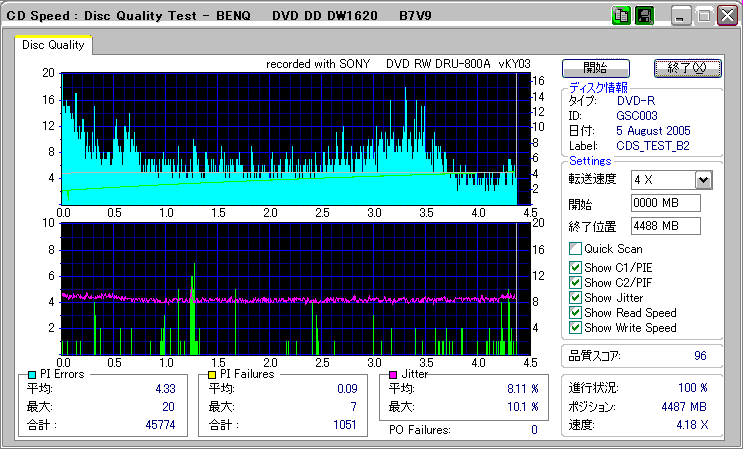
Task: Click the maximize window button
Action: pos(704,16)
